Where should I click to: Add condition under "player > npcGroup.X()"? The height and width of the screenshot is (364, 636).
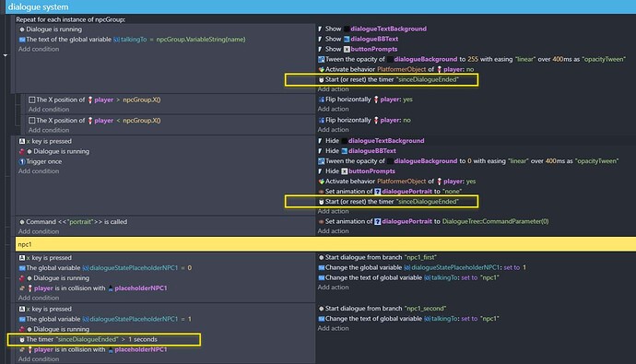pos(49,110)
